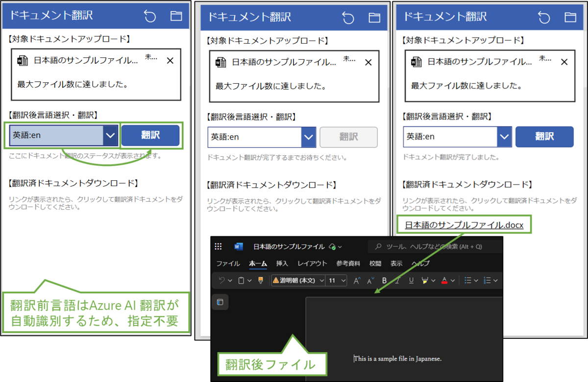588x382 pixels.
Task: Expand the highlight color dropdown arrow
Action: [433, 281]
